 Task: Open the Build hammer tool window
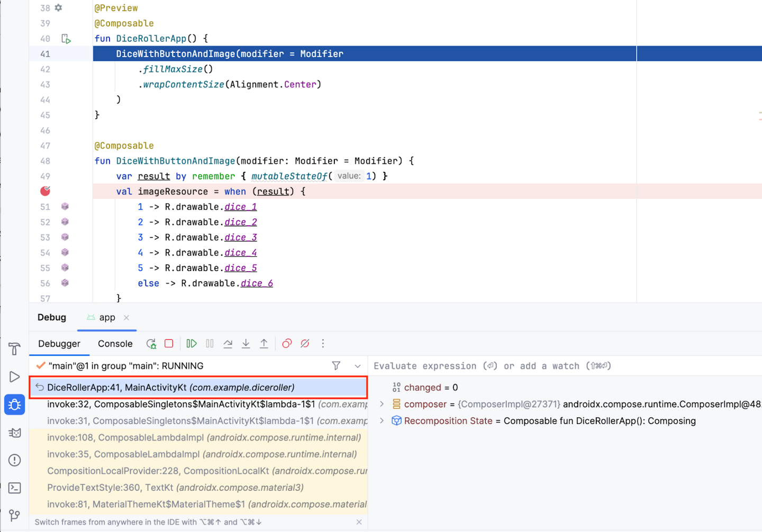tap(14, 349)
